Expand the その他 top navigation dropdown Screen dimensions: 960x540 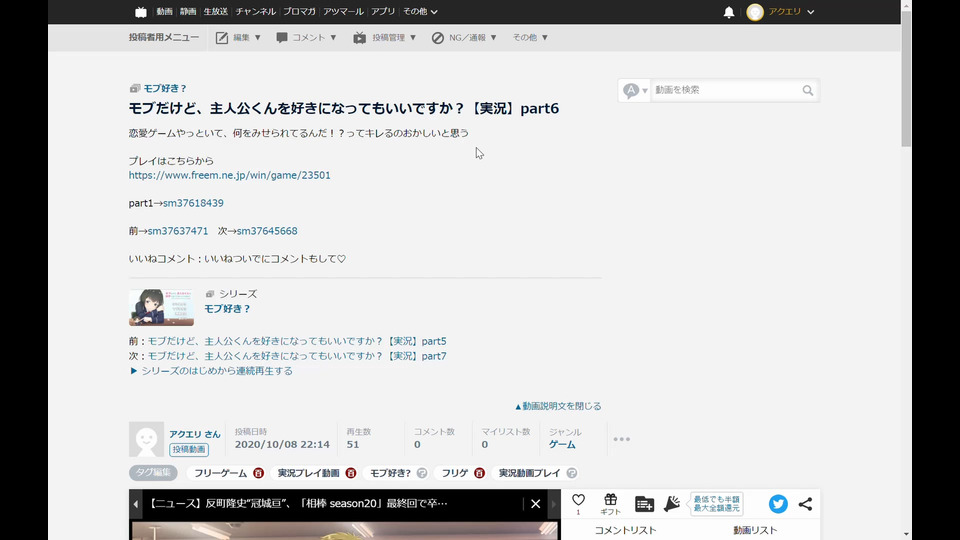point(420,12)
